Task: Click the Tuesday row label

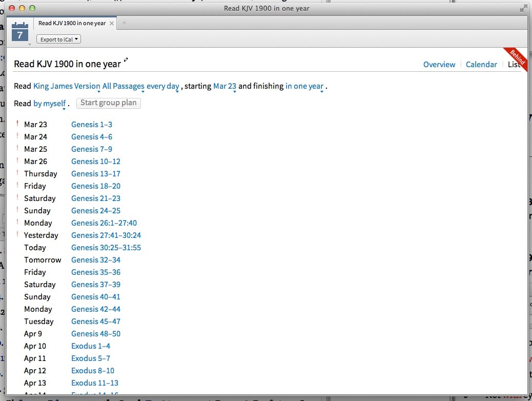Action: (38, 322)
